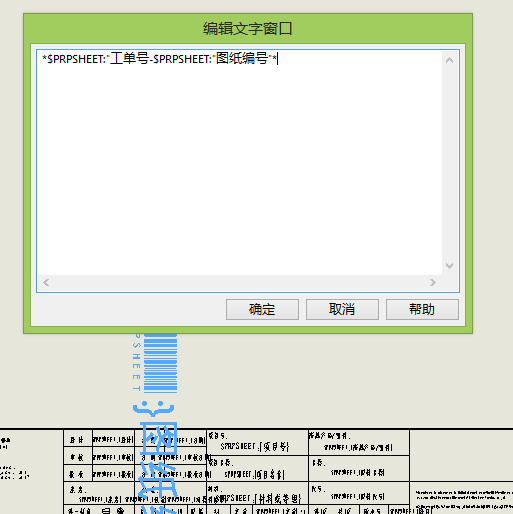Place the cursor in the 工单号 text
This screenshot has height=514, width=513.
[x=129, y=59]
